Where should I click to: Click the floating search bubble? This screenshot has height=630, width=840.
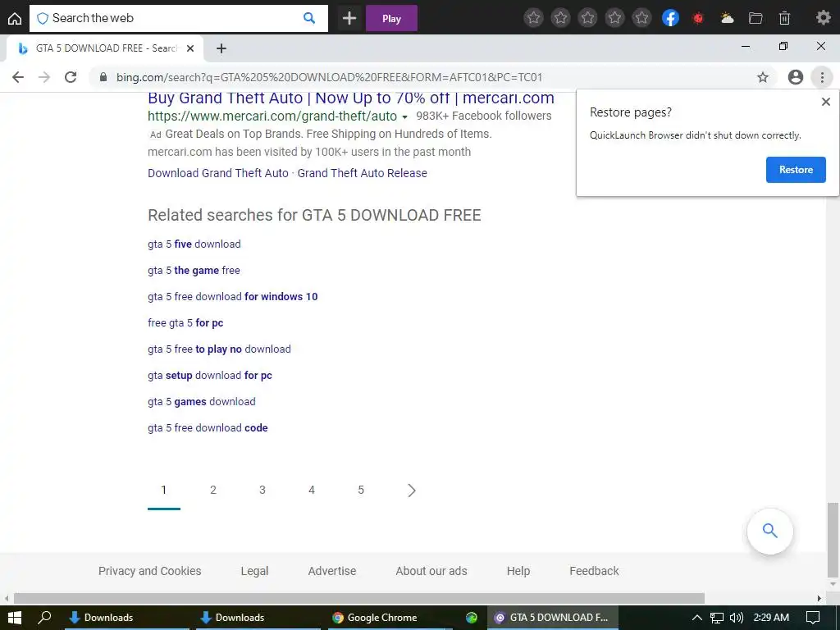click(x=769, y=531)
